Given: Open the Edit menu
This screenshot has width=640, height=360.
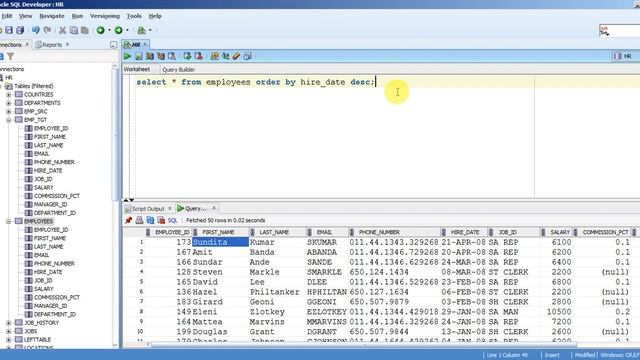Looking at the screenshot, I should [x=7, y=16].
